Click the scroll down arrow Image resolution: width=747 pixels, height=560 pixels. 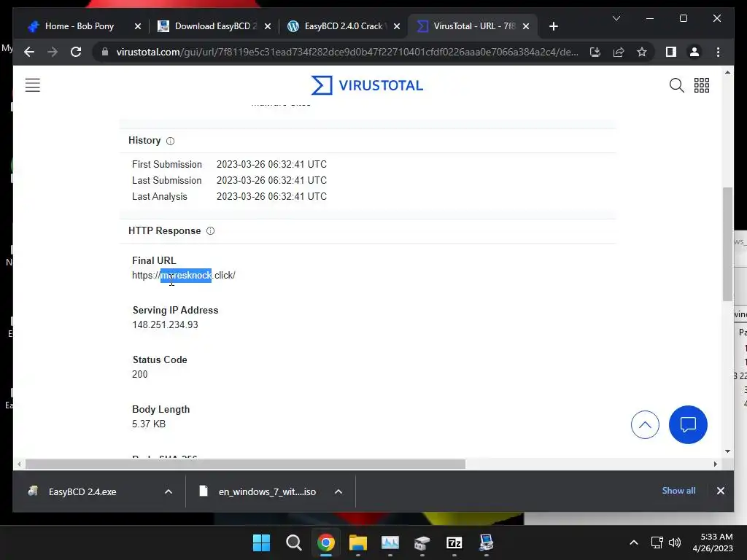(727, 451)
